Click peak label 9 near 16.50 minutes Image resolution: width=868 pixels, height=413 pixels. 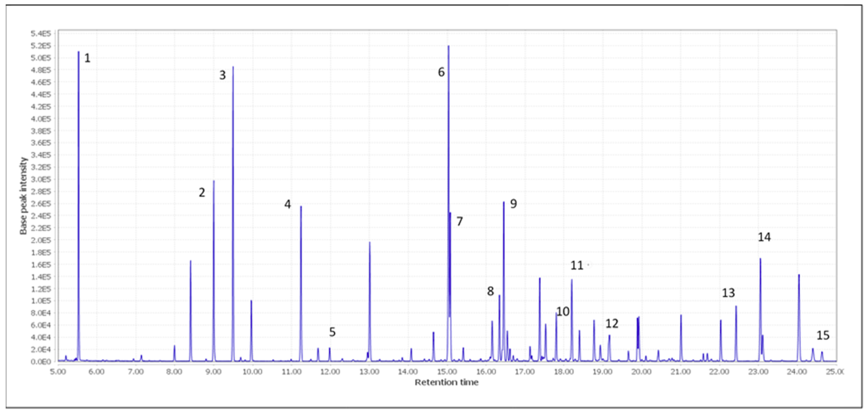click(513, 203)
